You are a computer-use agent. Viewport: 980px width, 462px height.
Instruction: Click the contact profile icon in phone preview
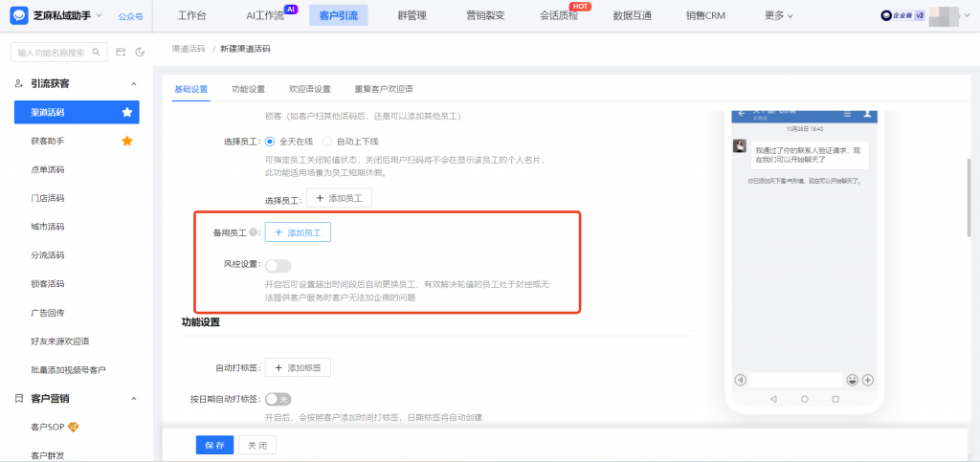click(x=867, y=114)
